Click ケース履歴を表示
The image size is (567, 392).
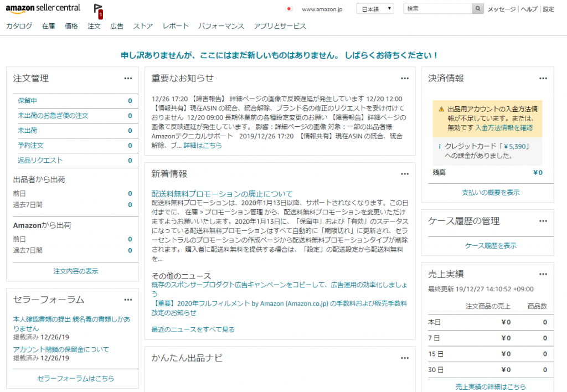[491, 246]
